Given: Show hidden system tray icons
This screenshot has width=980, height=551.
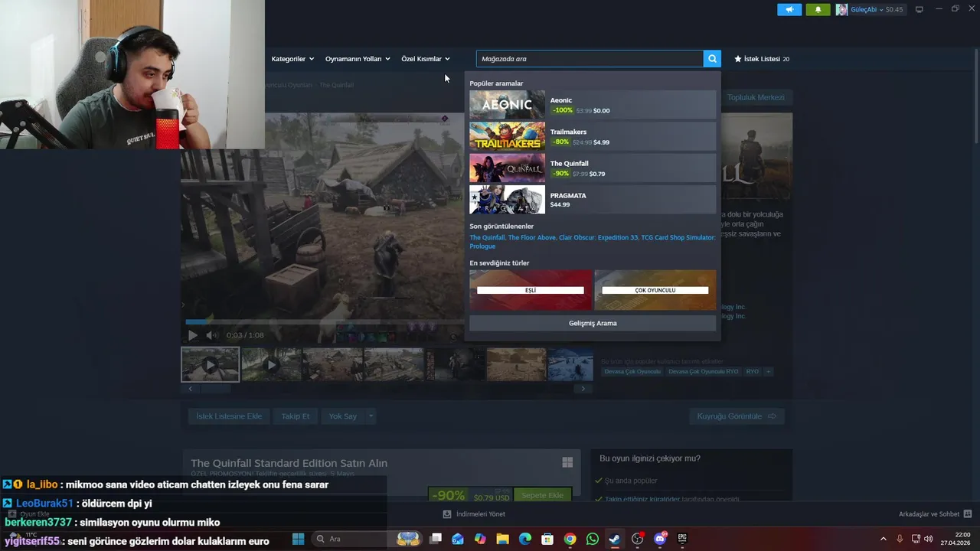Looking at the screenshot, I should click(x=883, y=539).
